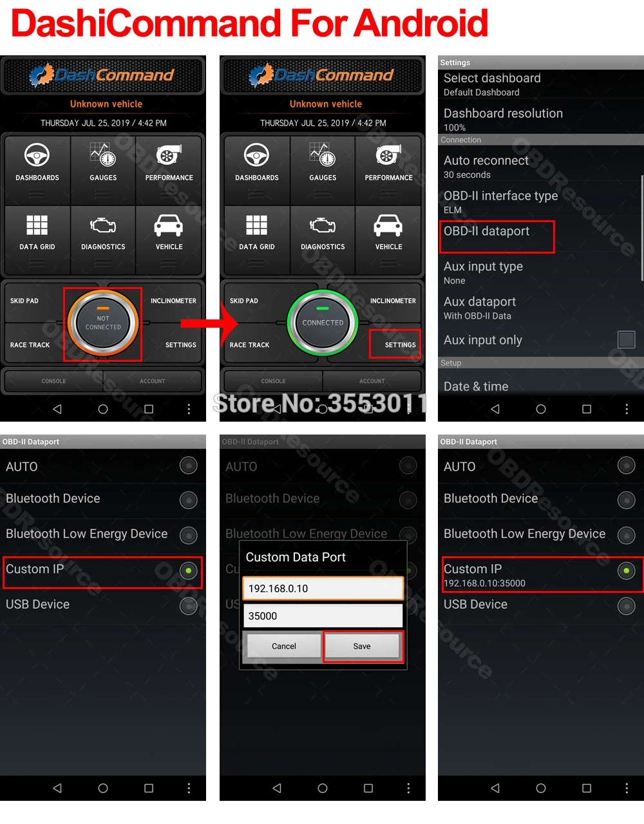Image resolution: width=644 pixels, height=824 pixels.
Task: Open Vehicle on the connected home screen
Action: pyautogui.click(x=389, y=239)
